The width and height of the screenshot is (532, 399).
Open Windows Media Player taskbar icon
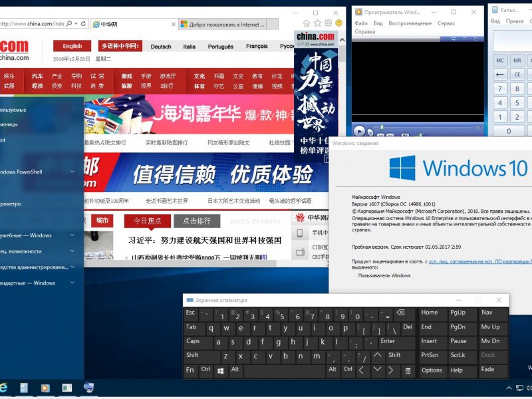(45, 388)
